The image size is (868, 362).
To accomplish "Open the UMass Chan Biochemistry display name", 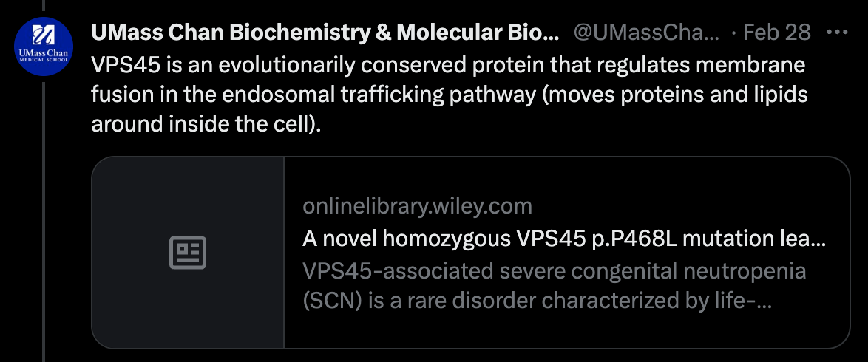I will 325,33.
